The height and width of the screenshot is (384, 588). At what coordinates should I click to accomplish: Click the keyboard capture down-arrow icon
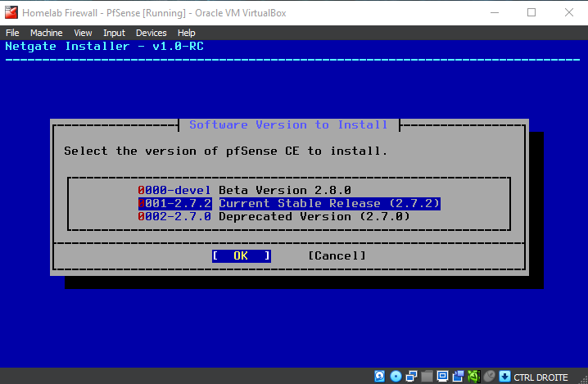[504, 376]
